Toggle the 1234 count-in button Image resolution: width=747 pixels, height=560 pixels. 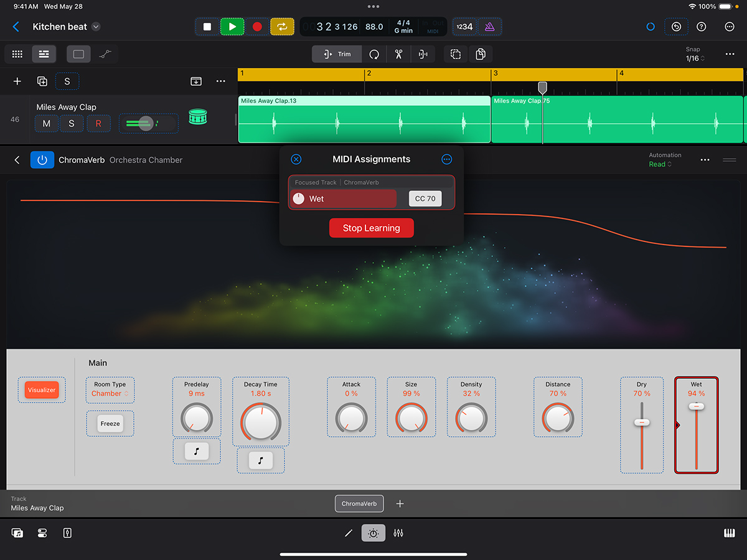point(464,27)
